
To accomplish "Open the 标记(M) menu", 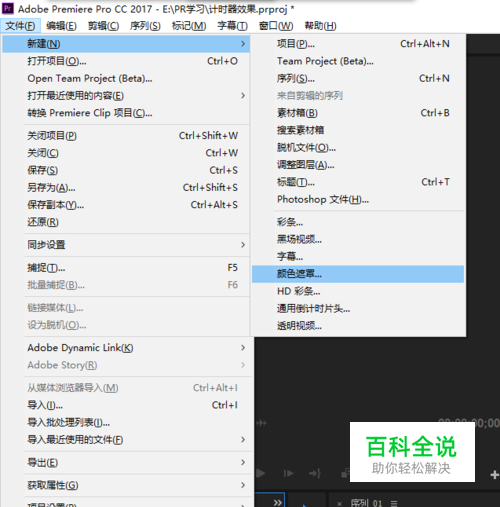I will click(x=189, y=26).
